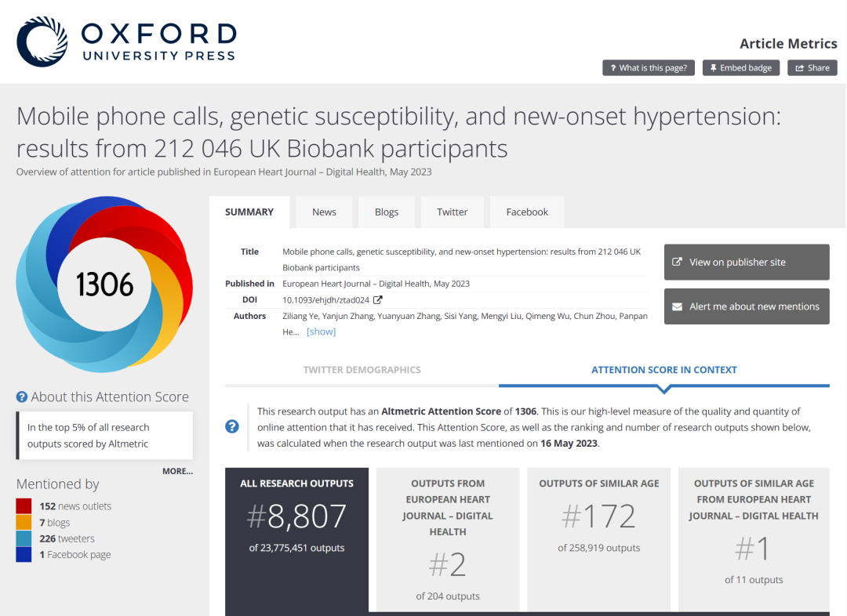
Task: Click the blue help icon beside the Attention Score description
Action: click(x=231, y=426)
